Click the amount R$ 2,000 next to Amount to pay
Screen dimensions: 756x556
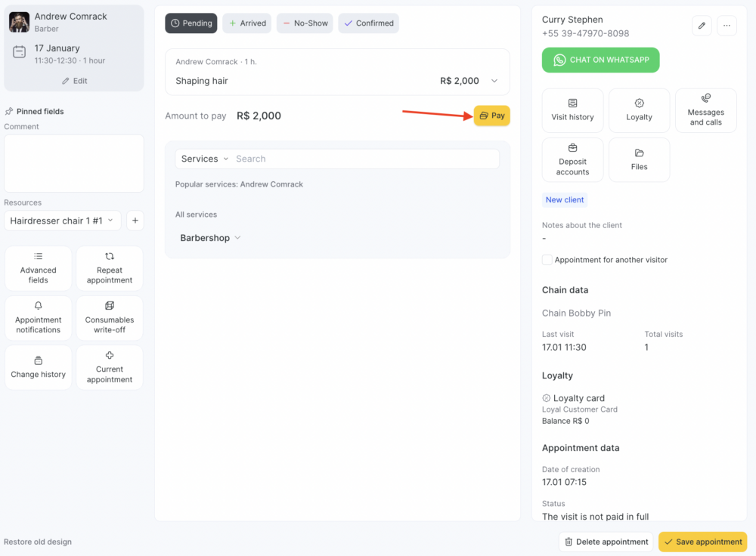pyautogui.click(x=259, y=116)
